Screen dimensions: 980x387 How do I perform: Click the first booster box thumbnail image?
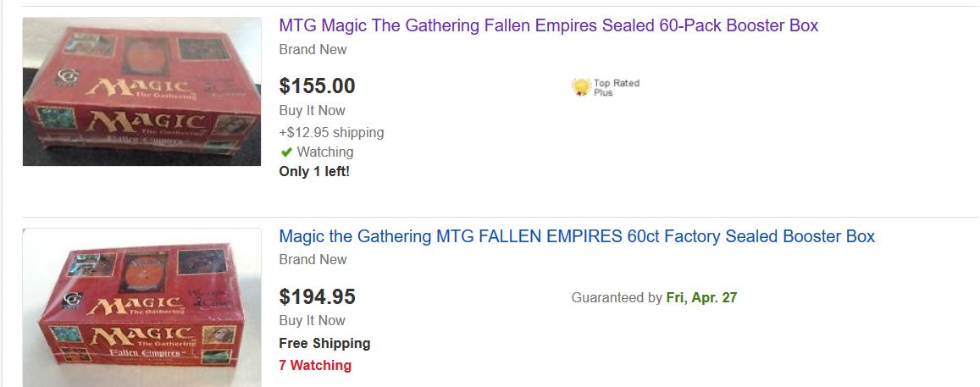(141, 91)
